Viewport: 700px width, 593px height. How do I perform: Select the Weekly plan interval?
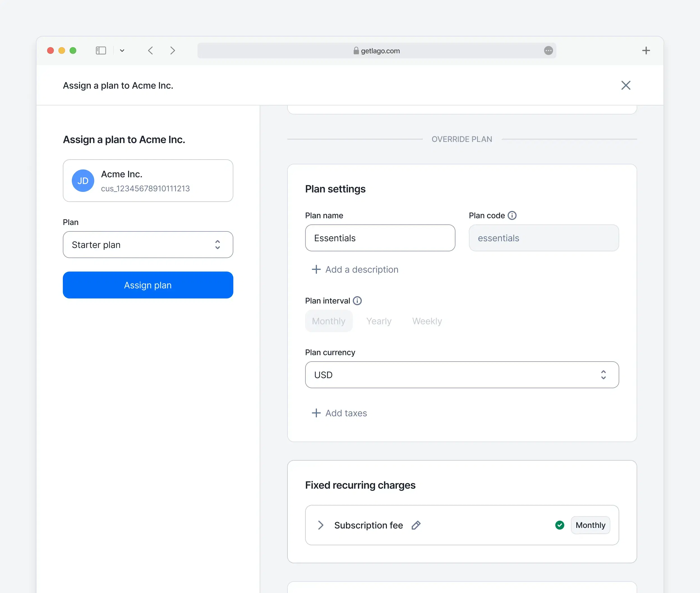(x=427, y=321)
